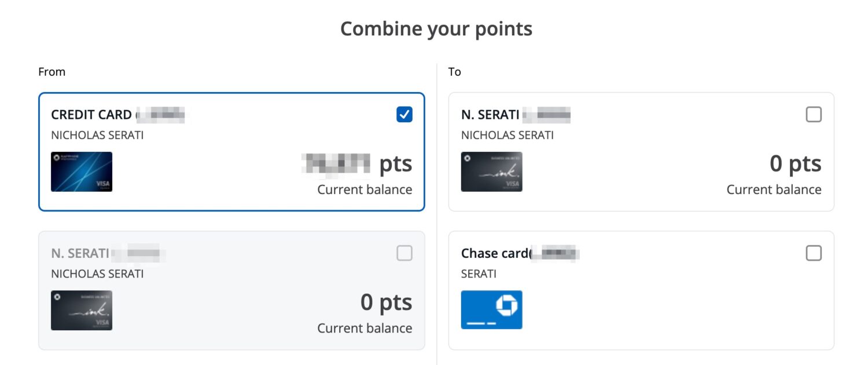Click the Visa logo on the From Ink card
This screenshot has width=868, height=365.
[x=102, y=322]
